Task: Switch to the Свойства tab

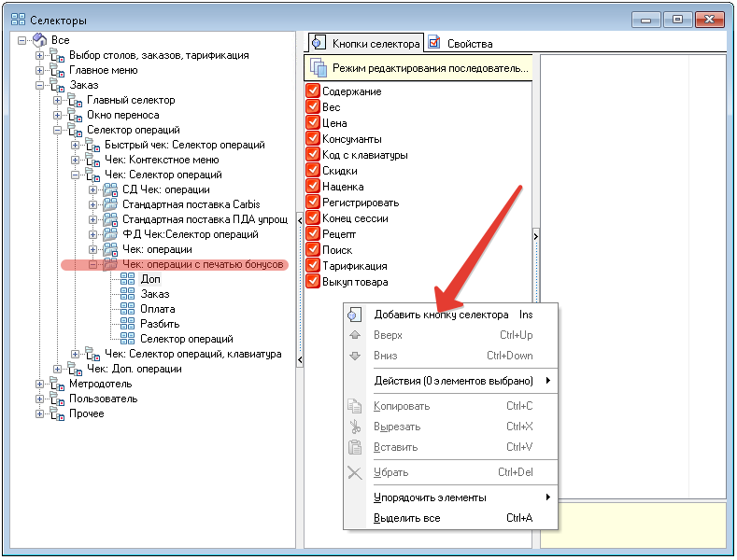Action: pos(461,43)
